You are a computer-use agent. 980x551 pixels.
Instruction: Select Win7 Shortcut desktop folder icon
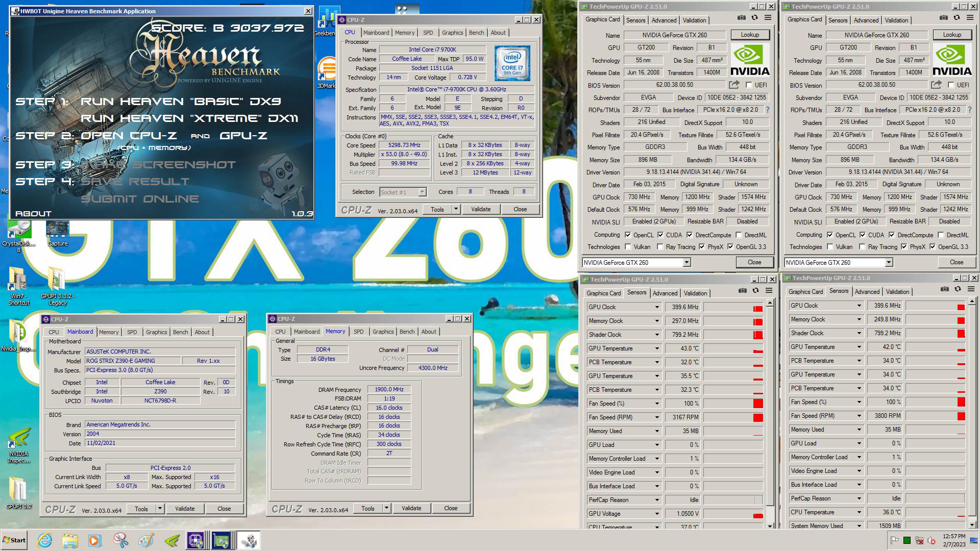click(18, 286)
